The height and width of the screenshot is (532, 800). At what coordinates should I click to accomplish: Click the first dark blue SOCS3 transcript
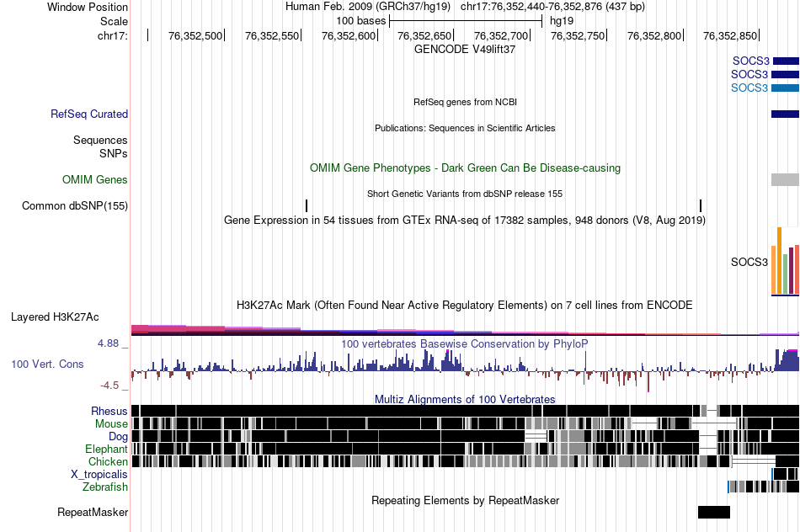tap(786, 61)
